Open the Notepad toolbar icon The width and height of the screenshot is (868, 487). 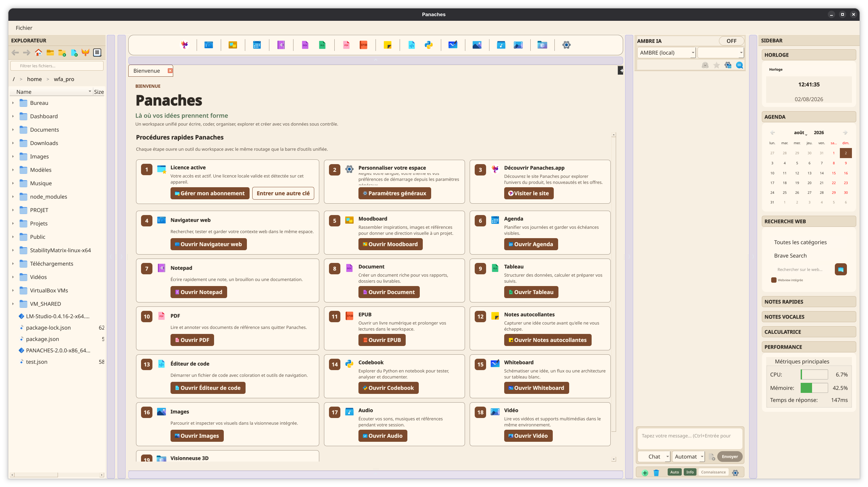(281, 45)
